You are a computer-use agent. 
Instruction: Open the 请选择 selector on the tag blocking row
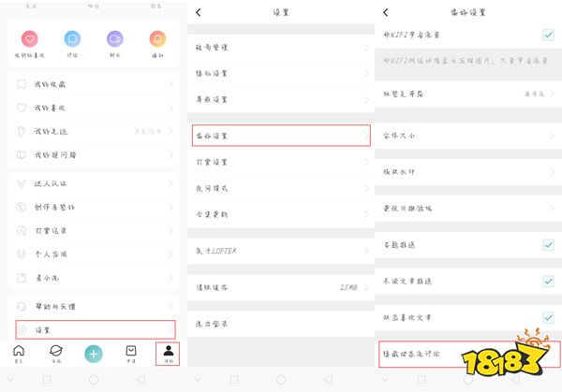pos(535,94)
